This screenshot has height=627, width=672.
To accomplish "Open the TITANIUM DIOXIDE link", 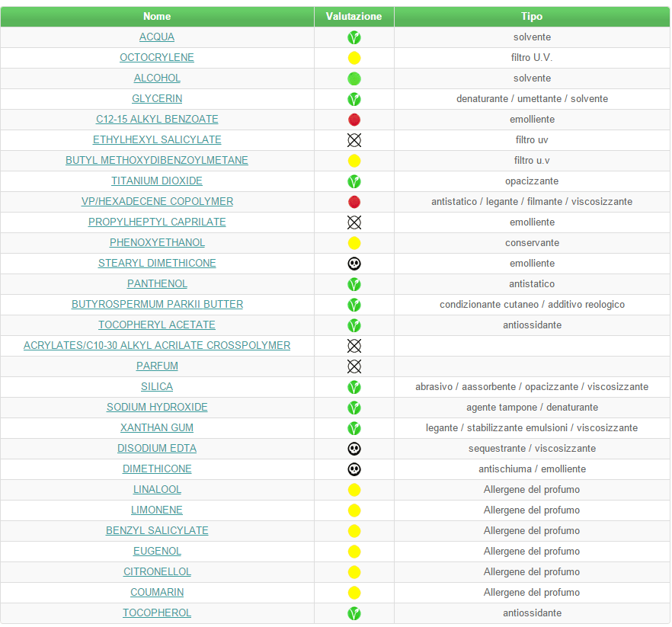I will pos(157,181).
